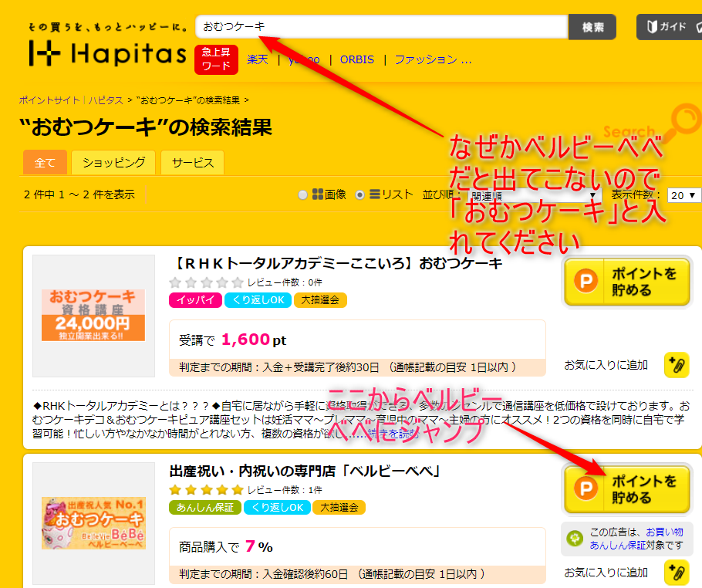
Task: Click the five gold stars of ベルビーベベ
Action: pos(207,490)
